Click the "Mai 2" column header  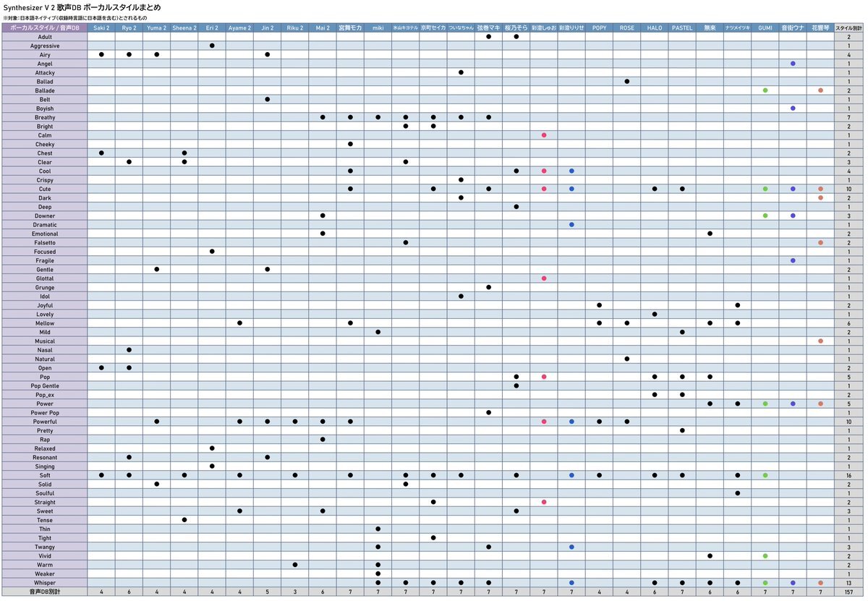tap(323, 27)
